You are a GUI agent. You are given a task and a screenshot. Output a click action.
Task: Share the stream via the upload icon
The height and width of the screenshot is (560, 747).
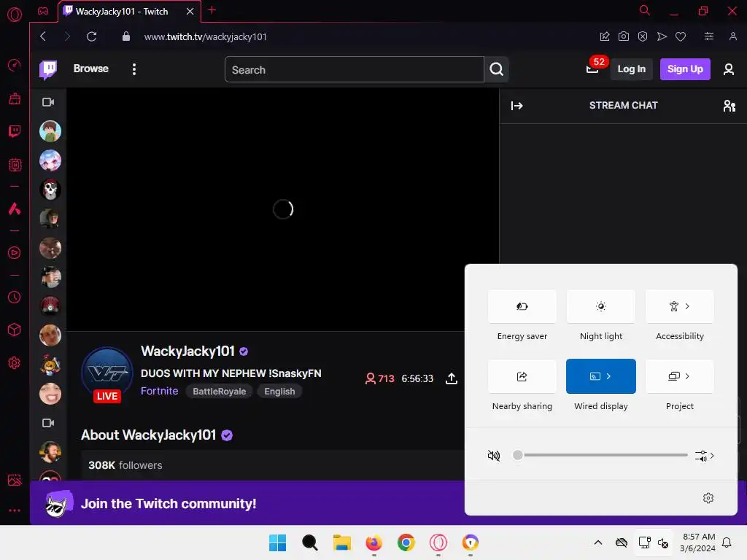(x=451, y=378)
